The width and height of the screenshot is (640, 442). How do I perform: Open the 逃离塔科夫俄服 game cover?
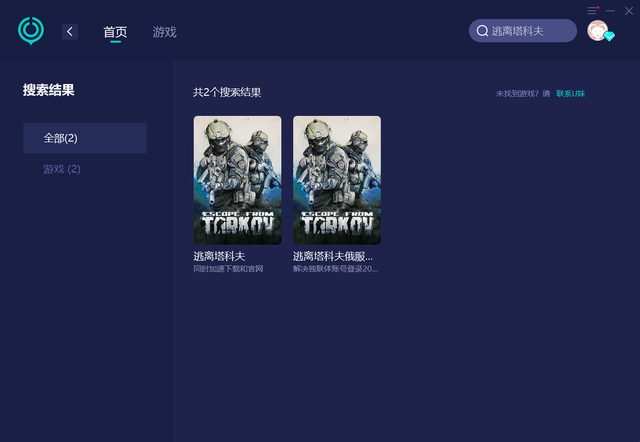[x=337, y=180]
